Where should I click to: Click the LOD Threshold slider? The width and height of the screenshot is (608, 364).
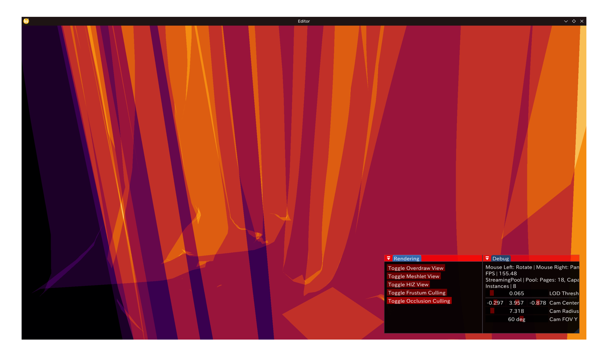click(x=516, y=293)
